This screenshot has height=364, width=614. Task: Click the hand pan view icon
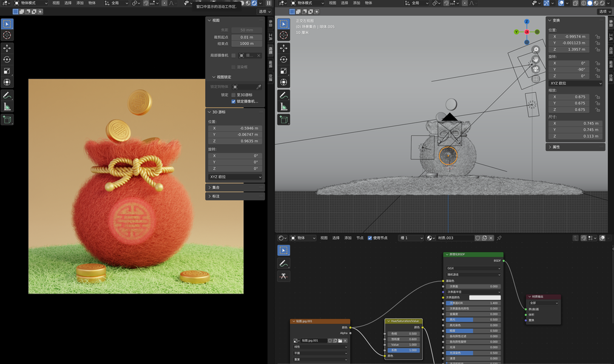(535, 59)
